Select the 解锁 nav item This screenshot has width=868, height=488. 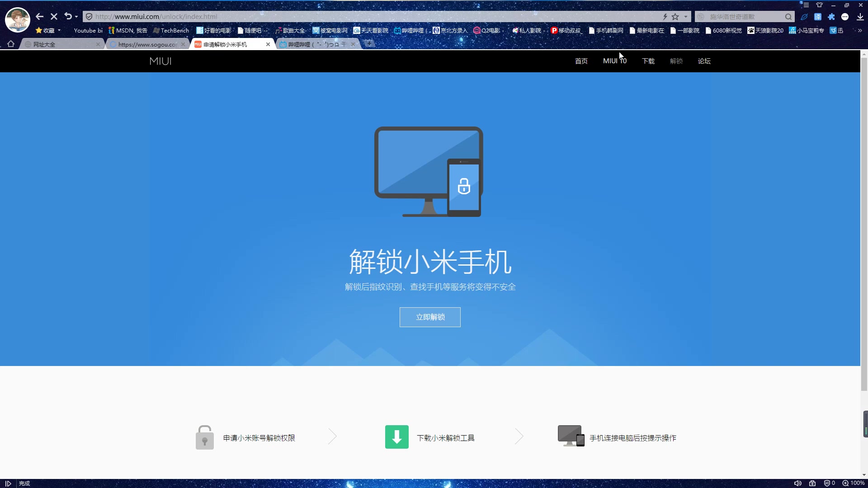676,61
